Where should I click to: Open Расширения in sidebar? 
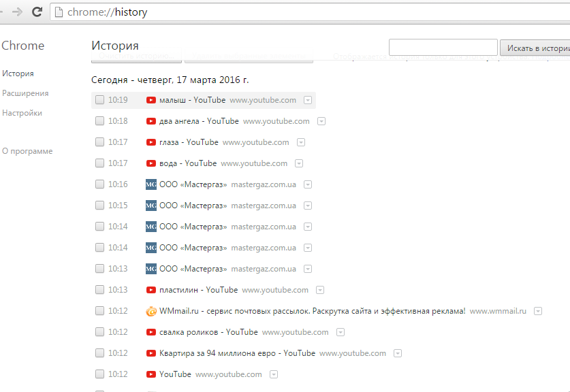pos(25,93)
